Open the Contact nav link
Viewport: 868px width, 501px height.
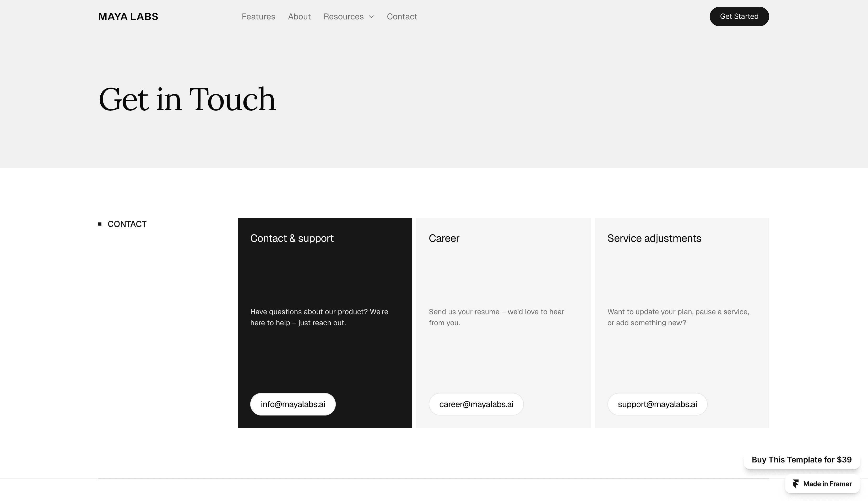point(402,17)
